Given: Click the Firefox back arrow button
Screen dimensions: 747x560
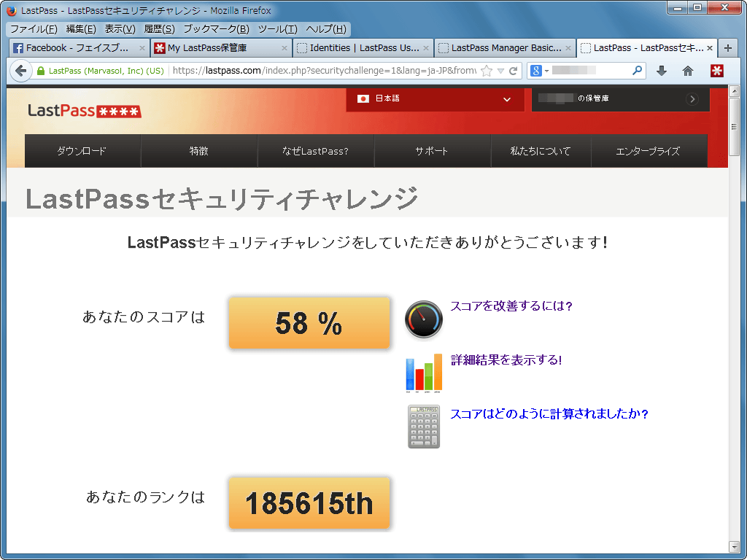Looking at the screenshot, I should [20, 71].
